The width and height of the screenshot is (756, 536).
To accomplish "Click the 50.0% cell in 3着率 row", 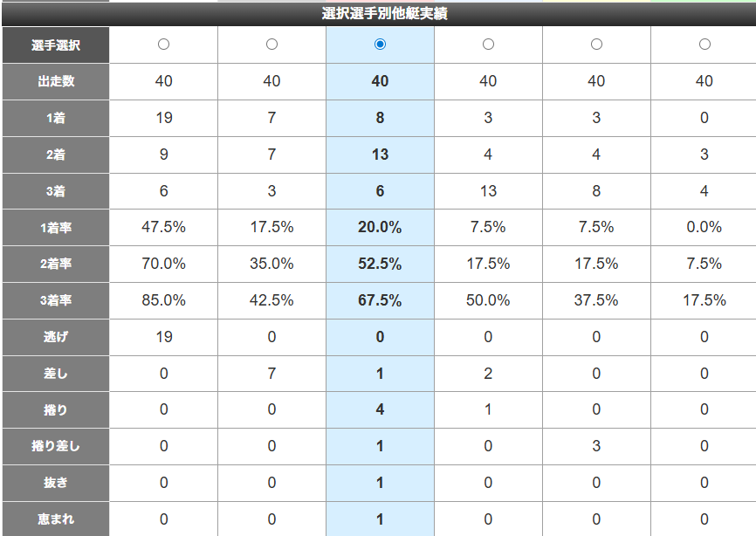I will click(x=488, y=300).
